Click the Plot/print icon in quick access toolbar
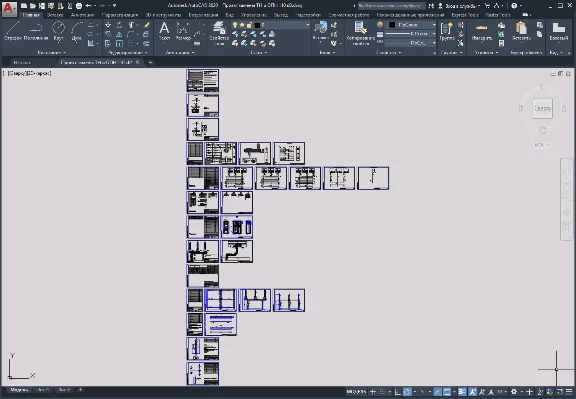Viewport: 576px width, 399px height. 79,6
